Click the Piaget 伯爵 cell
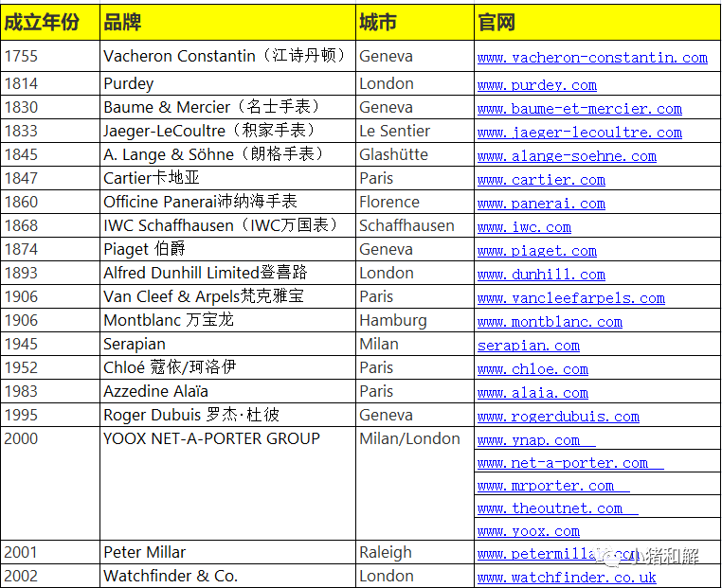Image resolution: width=722 pixels, height=588 pixels. (228, 249)
